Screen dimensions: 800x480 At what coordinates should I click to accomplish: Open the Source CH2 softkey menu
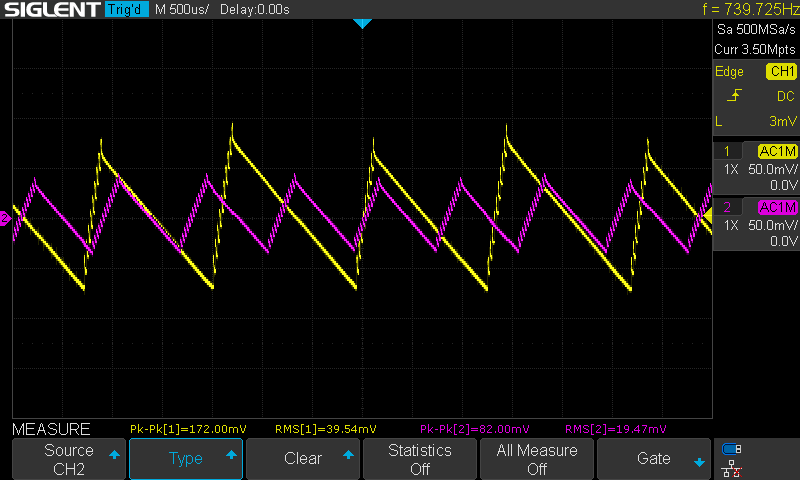(69, 459)
